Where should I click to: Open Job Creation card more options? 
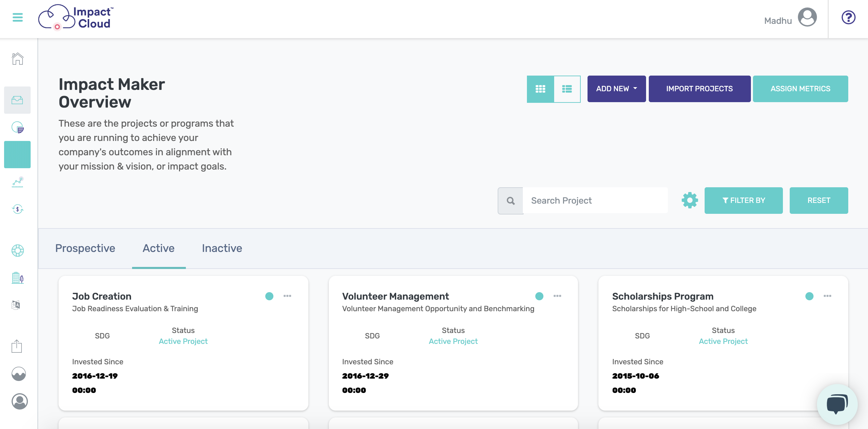(287, 296)
